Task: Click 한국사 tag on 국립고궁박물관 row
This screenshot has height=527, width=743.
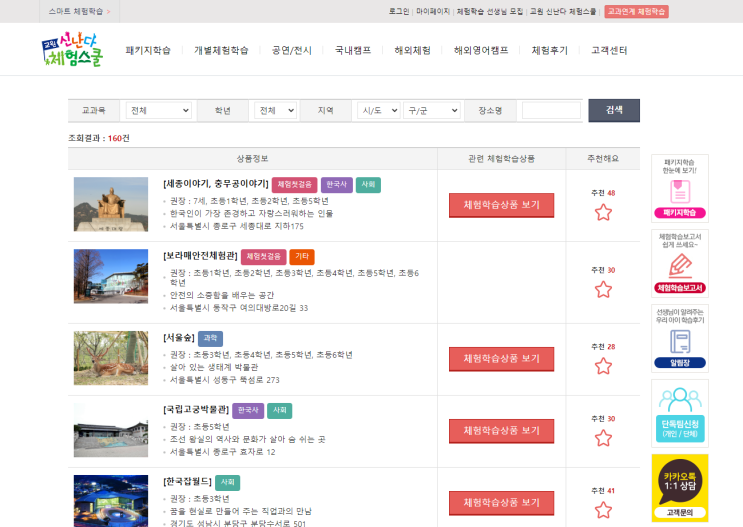Action: coord(248,410)
